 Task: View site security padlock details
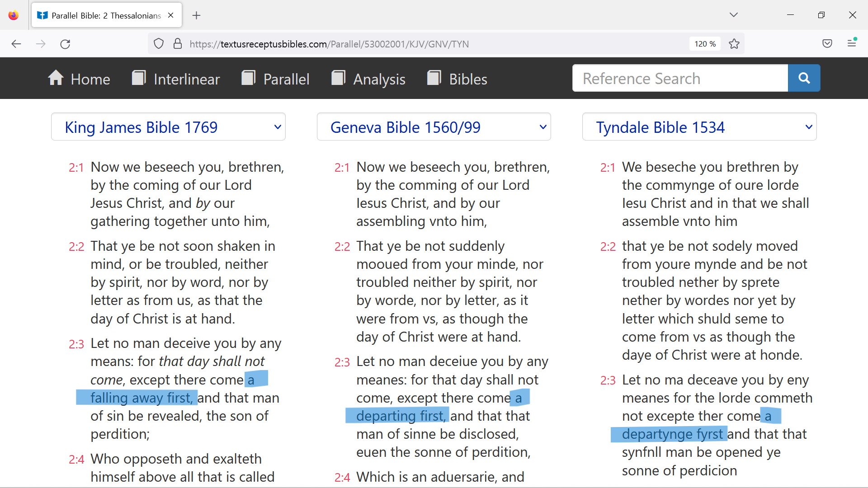(x=178, y=44)
